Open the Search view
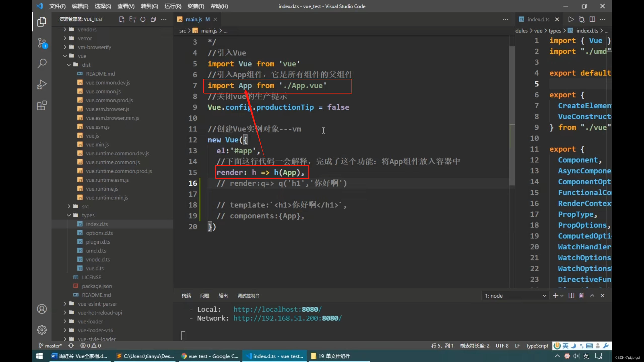This screenshot has width=644, height=362. (x=42, y=64)
